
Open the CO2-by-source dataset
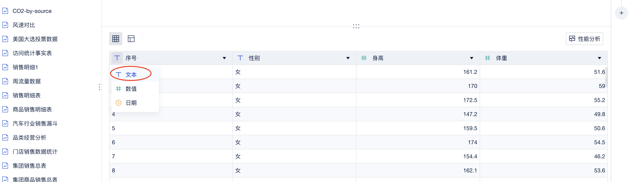[x=32, y=11]
